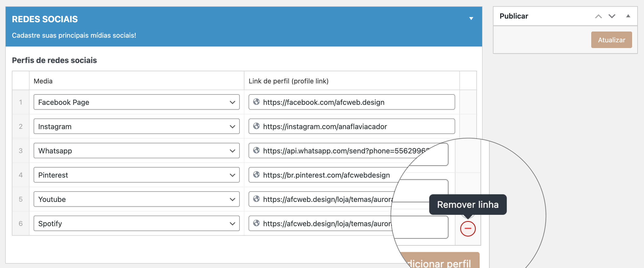The image size is (644, 268).
Task: Click row number 5 handle
Action: [21, 199]
